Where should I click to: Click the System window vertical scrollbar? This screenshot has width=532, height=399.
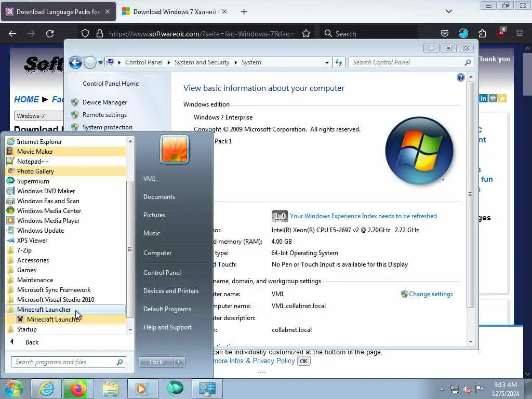[x=470, y=194]
